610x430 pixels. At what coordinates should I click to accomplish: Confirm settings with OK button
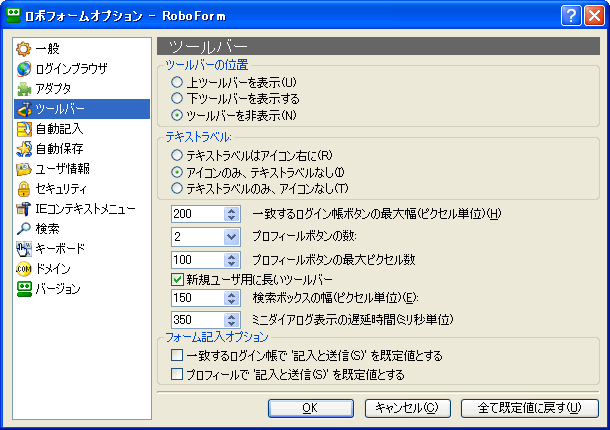tap(311, 408)
